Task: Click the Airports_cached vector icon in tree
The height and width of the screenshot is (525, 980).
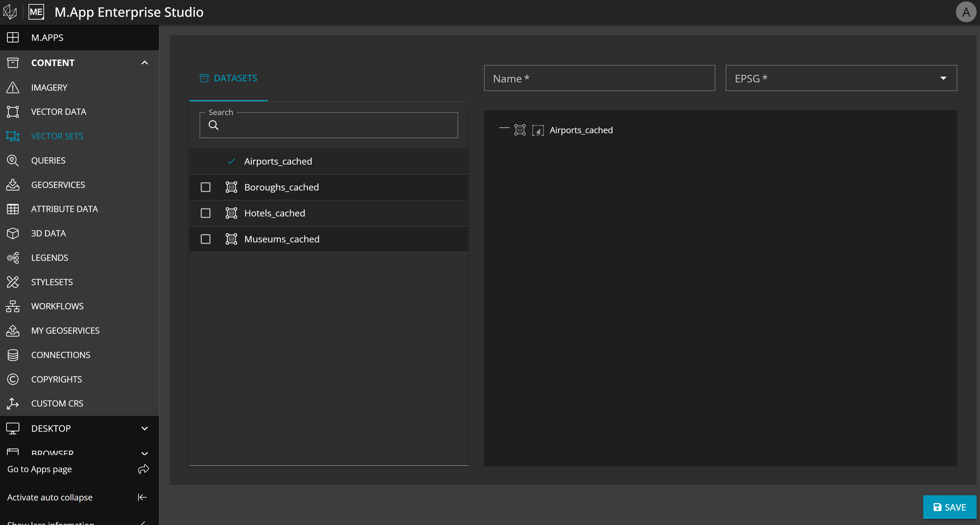Action: tap(520, 130)
